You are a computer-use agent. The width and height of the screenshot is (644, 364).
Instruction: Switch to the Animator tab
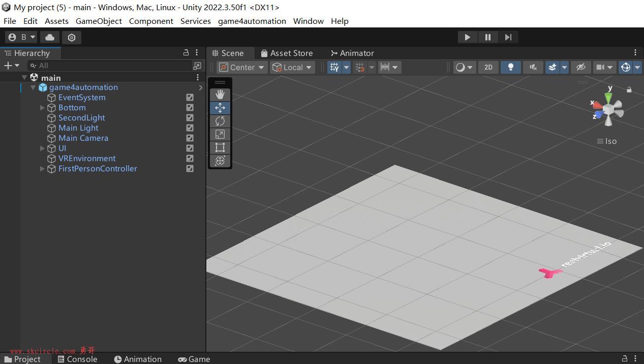(x=352, y=53)
